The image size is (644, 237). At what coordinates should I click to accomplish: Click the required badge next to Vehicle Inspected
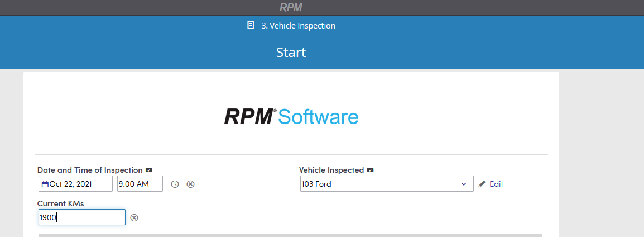[x=370, y=170]
